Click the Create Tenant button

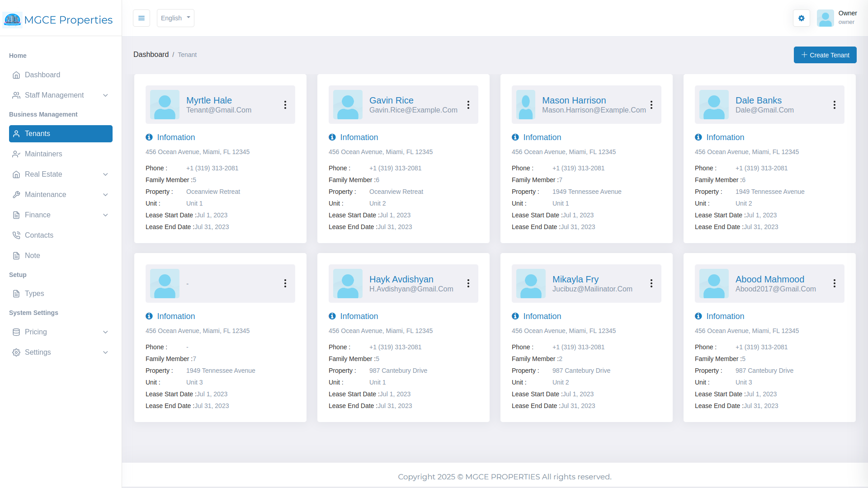(x=825, y=55)
